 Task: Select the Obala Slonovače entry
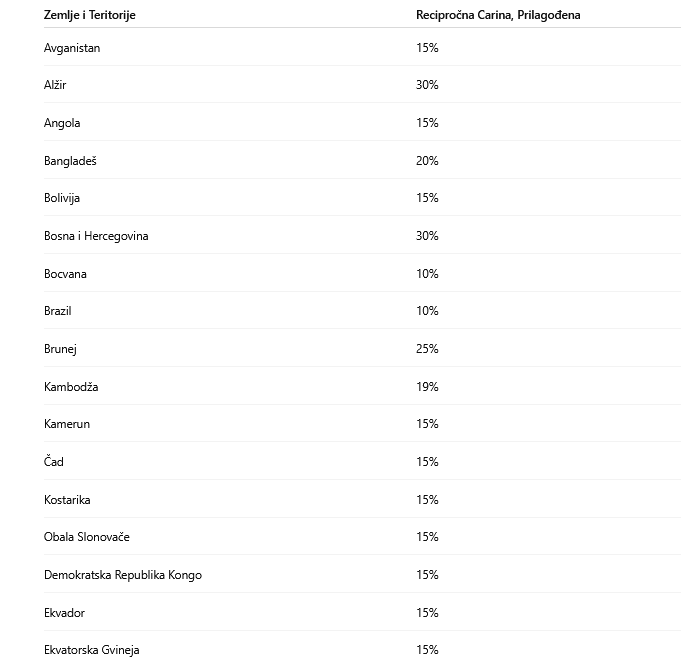tap(87, 537)
